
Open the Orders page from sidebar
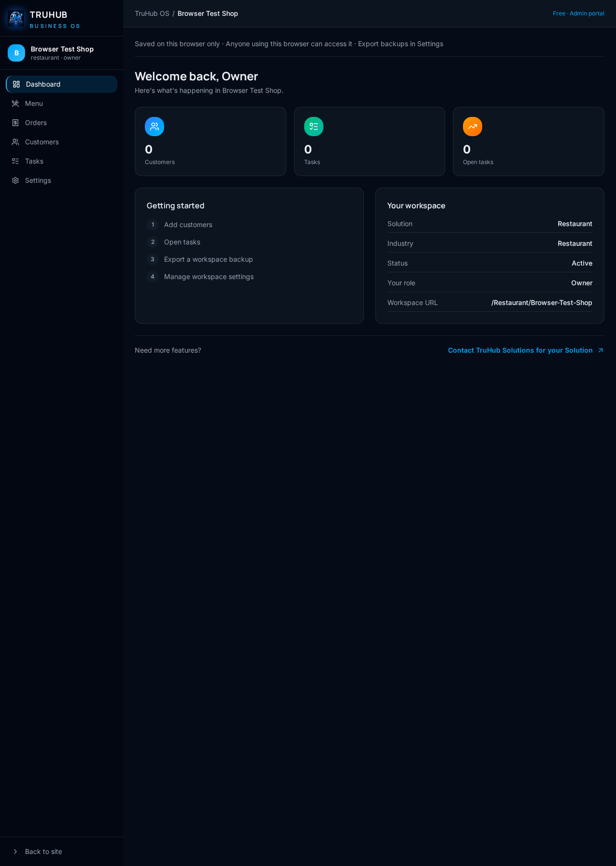(62, 123)
